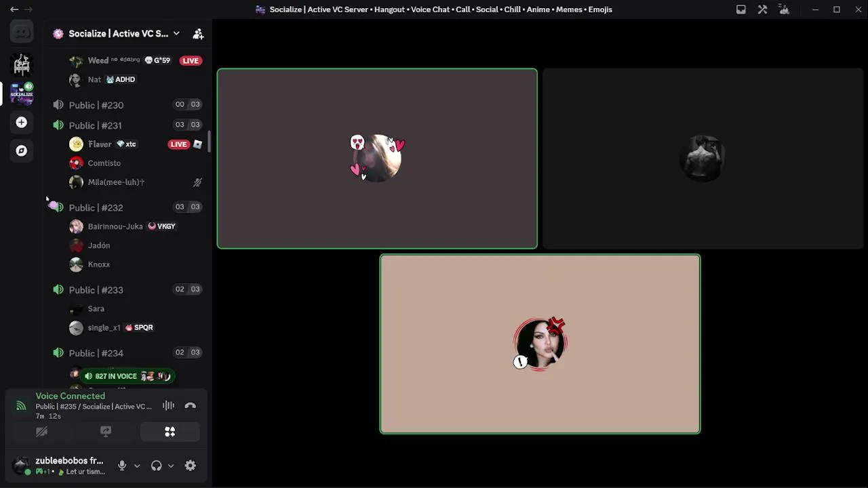
Task: Share your screen icon
Action: click(106, 432)
